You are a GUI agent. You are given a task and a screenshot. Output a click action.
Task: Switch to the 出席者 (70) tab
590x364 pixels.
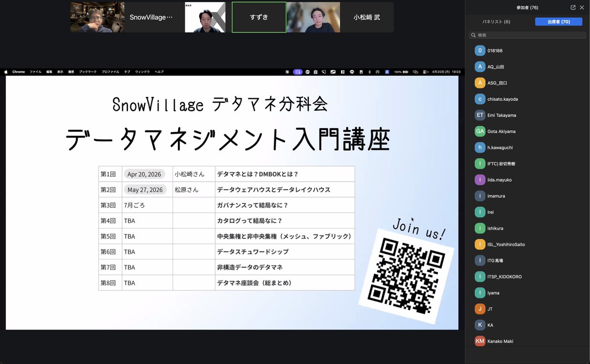point(559,22)
